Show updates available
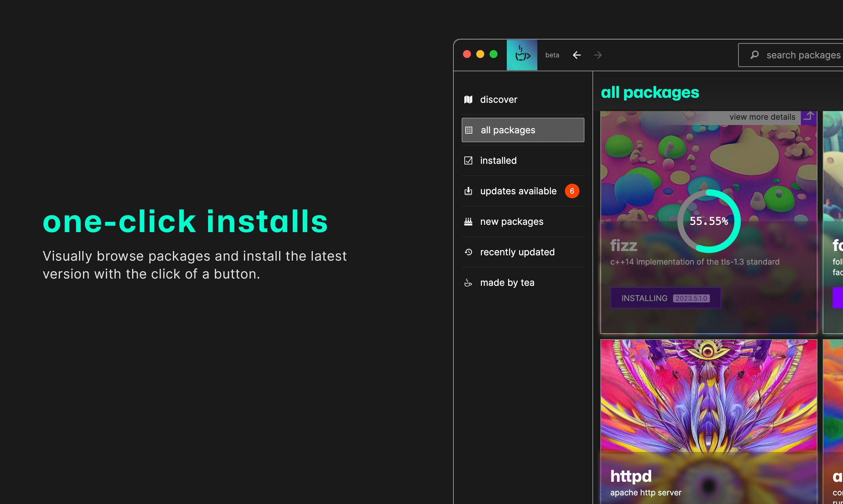The height and width of the screenshot is (504, 843). (523, 191)
